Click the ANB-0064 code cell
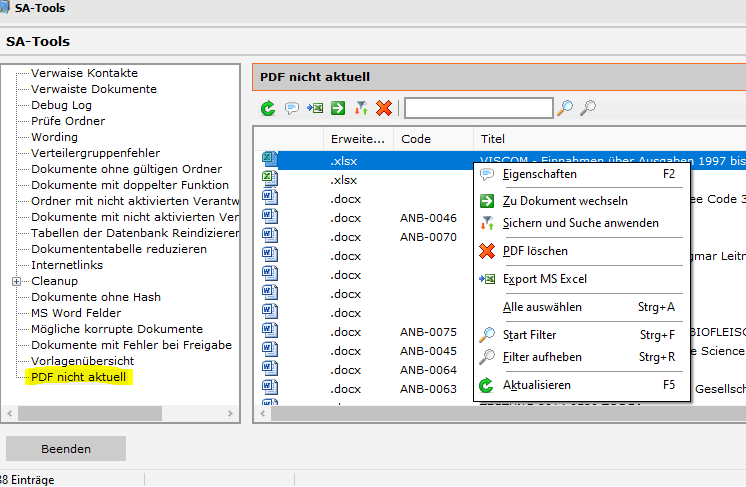The image size is (746, 487). (x=428, y=370)
